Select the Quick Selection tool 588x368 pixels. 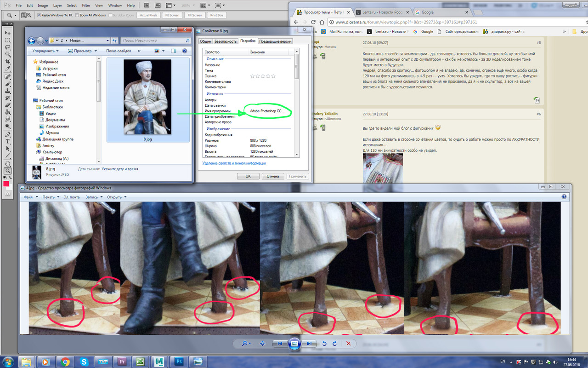[x=7, y=54]
